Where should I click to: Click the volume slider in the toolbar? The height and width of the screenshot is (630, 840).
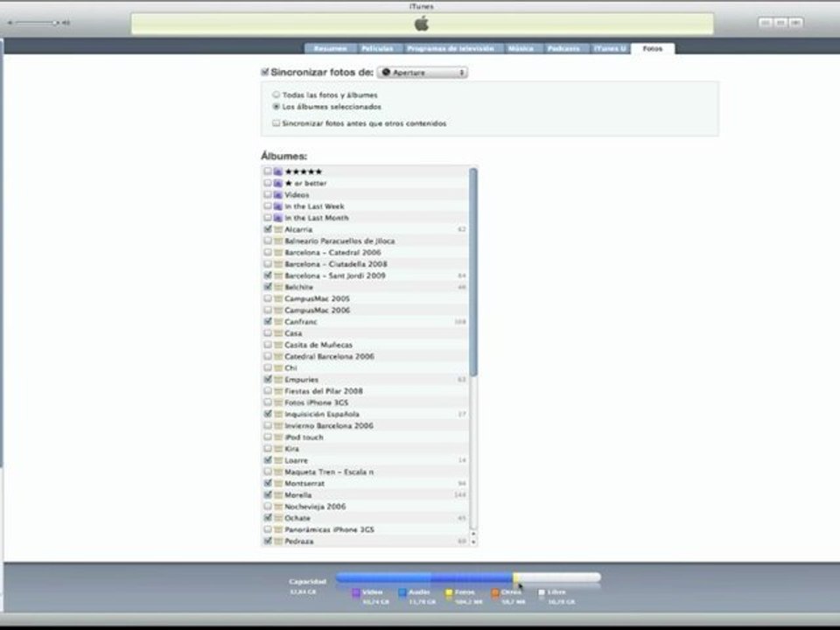[37, 23]
